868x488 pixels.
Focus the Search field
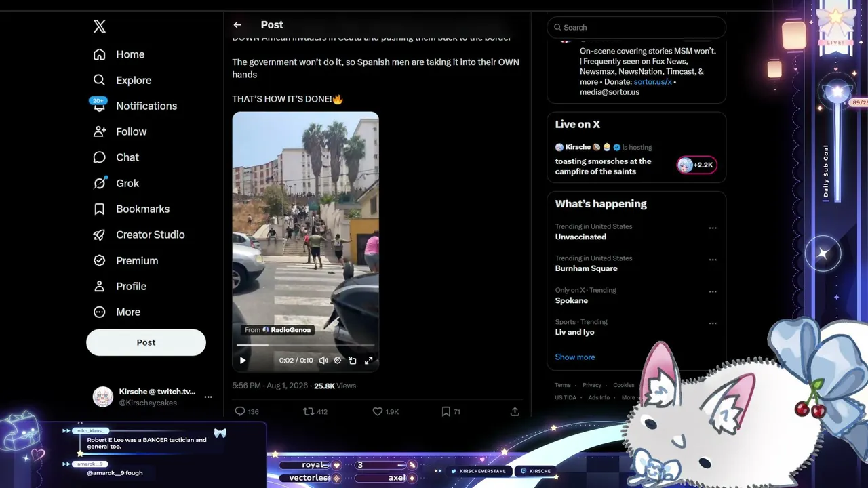coord(636,27)
